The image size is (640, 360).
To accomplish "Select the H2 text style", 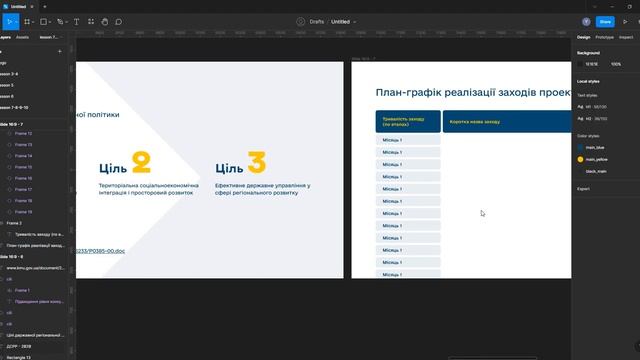I will click(592, 119).
